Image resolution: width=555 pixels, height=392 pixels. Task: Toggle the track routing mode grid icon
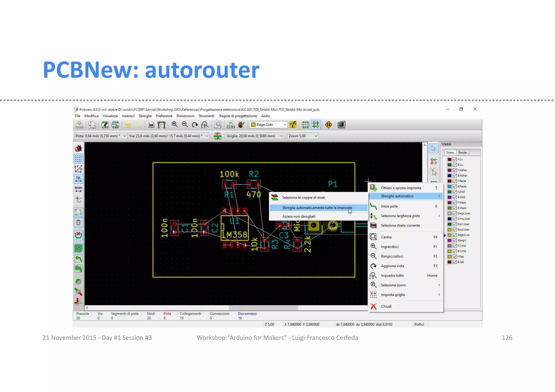coord(316,125)
